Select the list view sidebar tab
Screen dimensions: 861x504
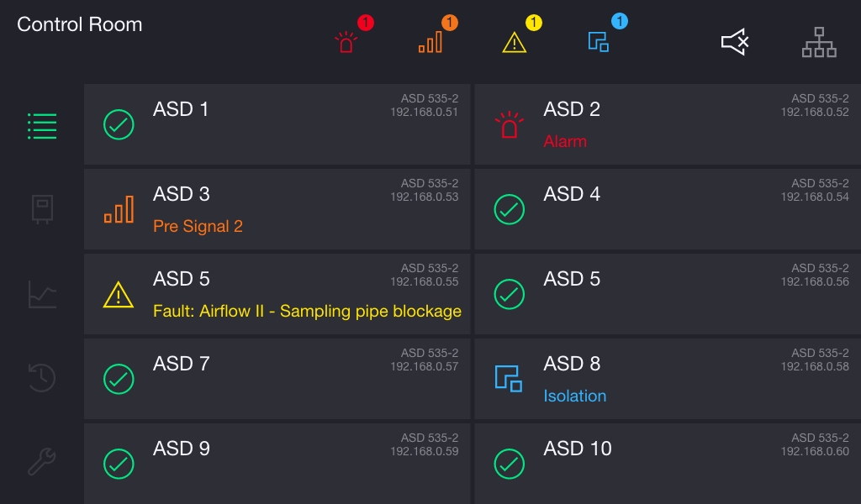pos(42,126)
